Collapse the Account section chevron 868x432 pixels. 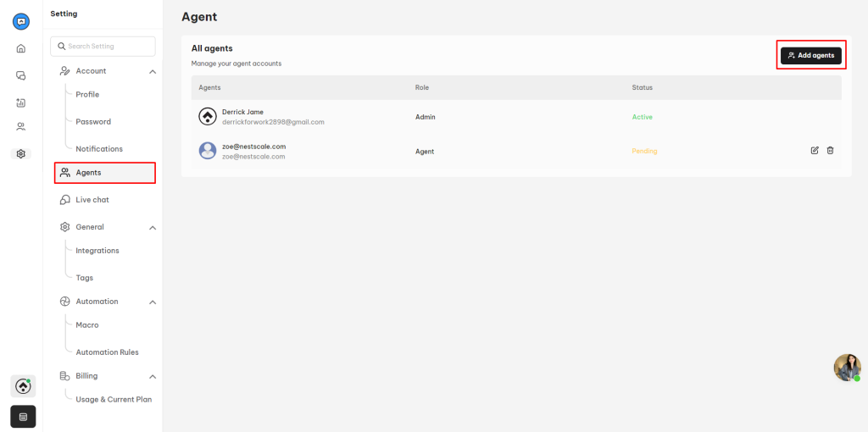pos(153,71)
